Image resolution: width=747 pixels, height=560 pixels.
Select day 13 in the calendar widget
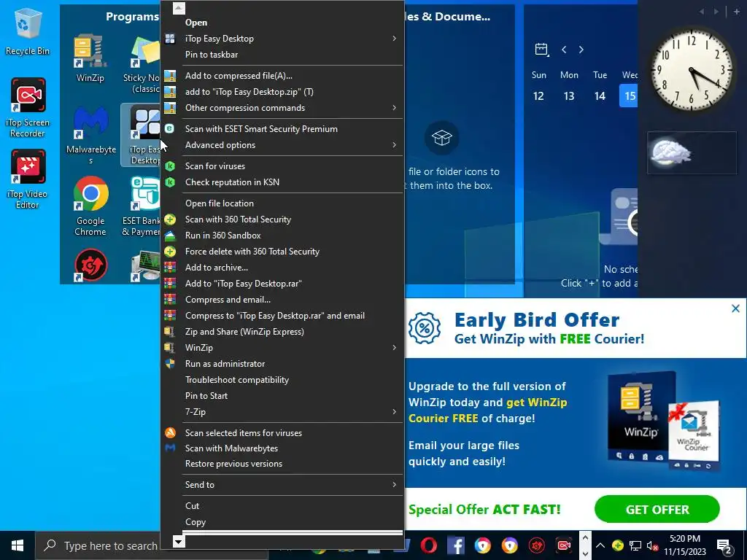click(569, 96)
